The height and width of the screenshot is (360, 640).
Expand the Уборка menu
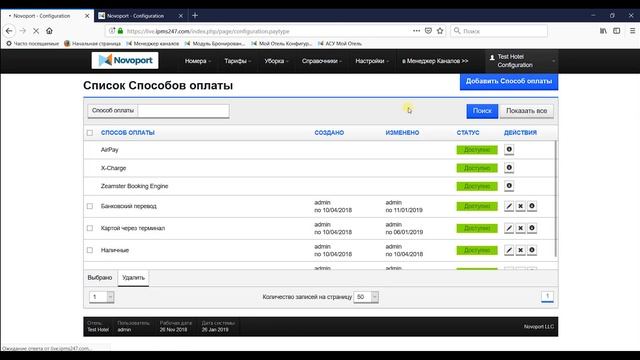coord(276,61)
